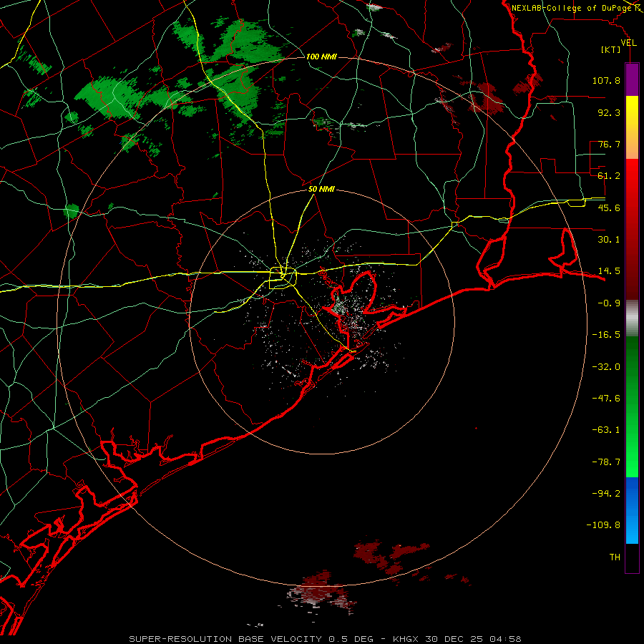644x644 pixels.
Task: Select the 61.2 value on velocity scale
Action: 609,176
